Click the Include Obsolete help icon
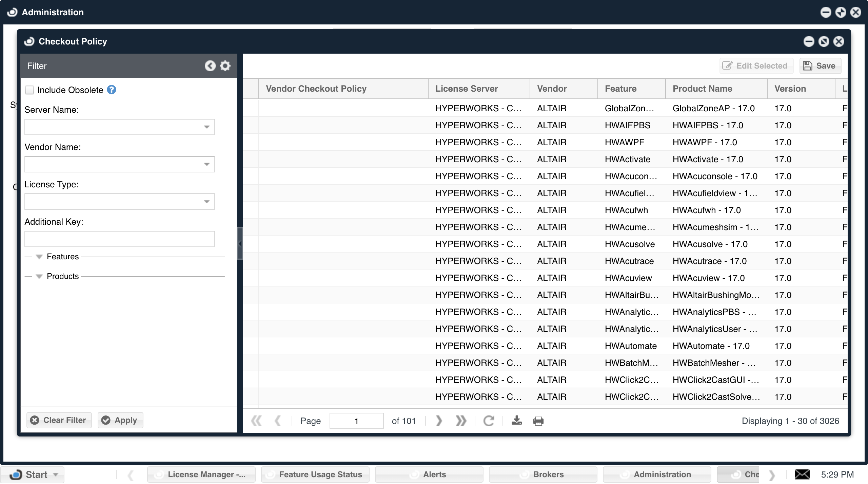The image size is (868, 484). coord(112,90)
